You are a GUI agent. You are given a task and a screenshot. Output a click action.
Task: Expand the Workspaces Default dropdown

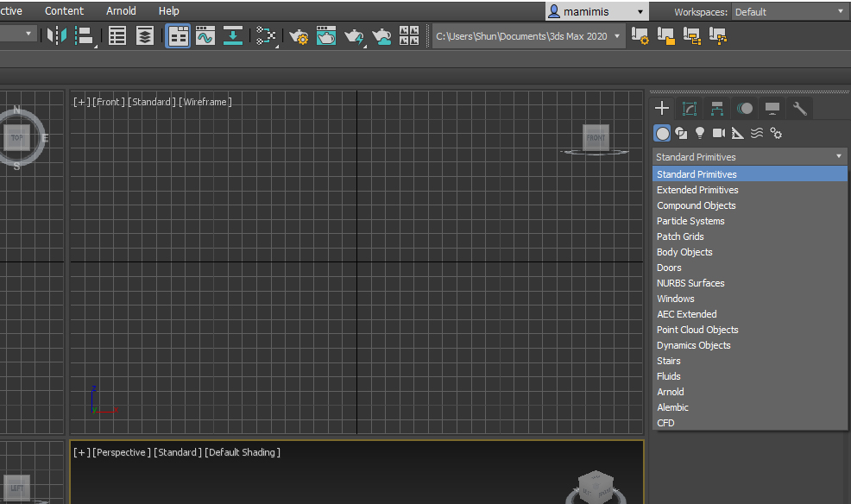click(789, 12)
